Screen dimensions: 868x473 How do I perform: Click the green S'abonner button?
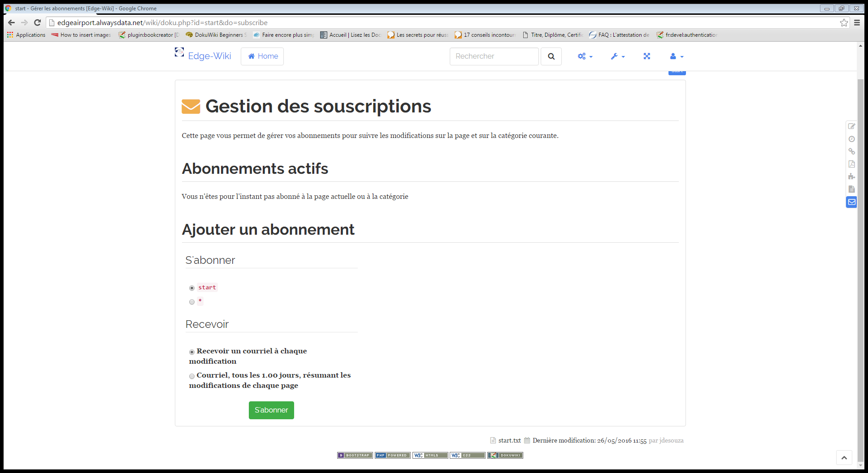271,410
